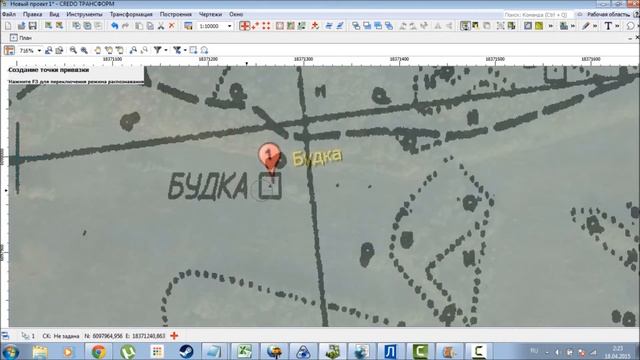Click the image icon left of the scale box
The image size is (640, 360).
[188, 26]
